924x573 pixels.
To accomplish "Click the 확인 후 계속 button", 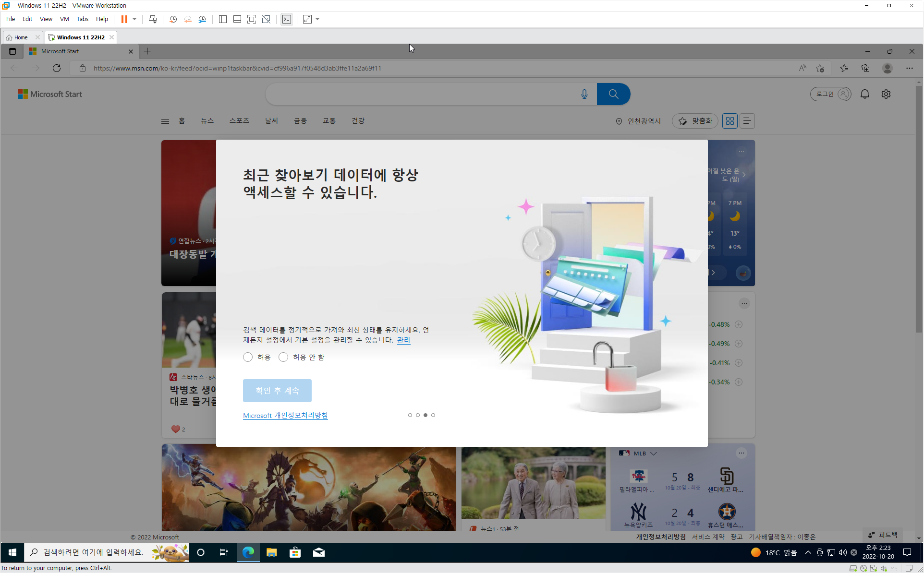I will pyautogui.click(x=277, y=391).
